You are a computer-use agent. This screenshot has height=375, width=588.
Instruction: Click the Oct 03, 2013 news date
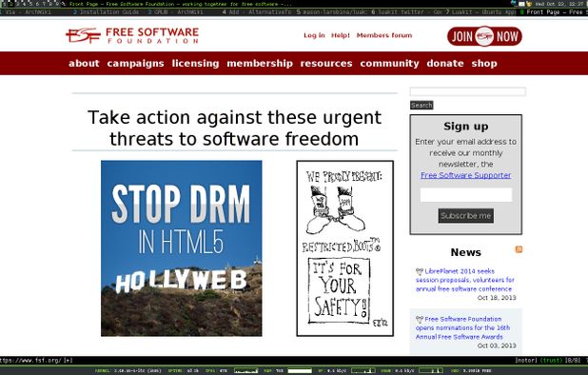(497, 345)
